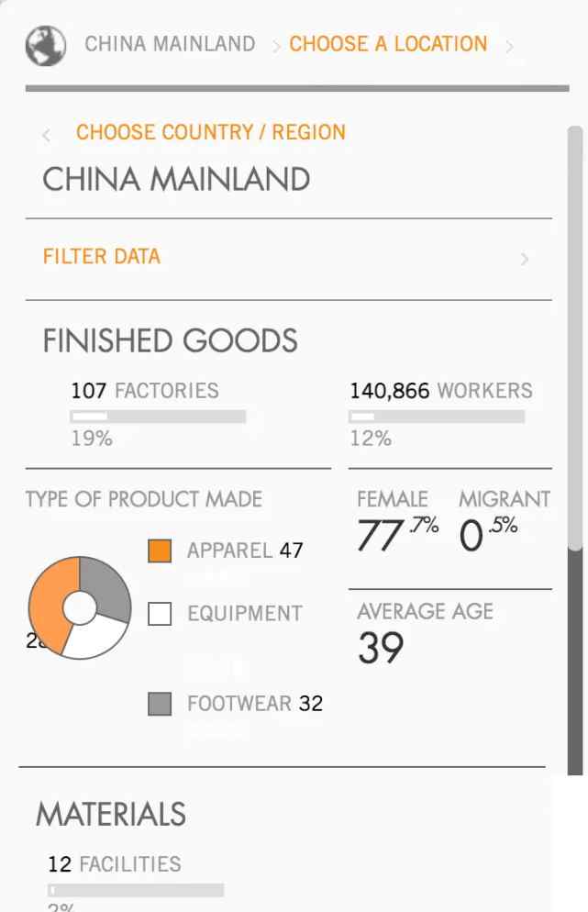Toggle the orange Apparel legend box
The image size is (588, 912).
coord(160,551)
